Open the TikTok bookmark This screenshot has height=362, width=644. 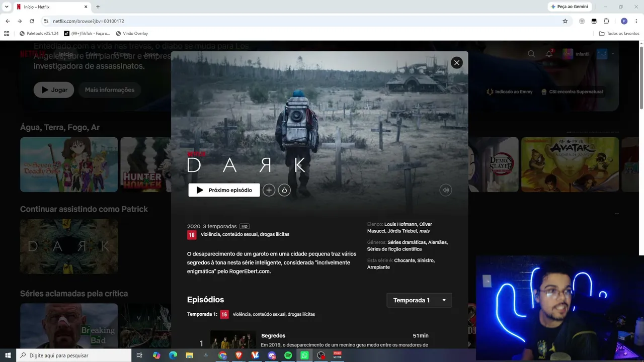point(87,34)
